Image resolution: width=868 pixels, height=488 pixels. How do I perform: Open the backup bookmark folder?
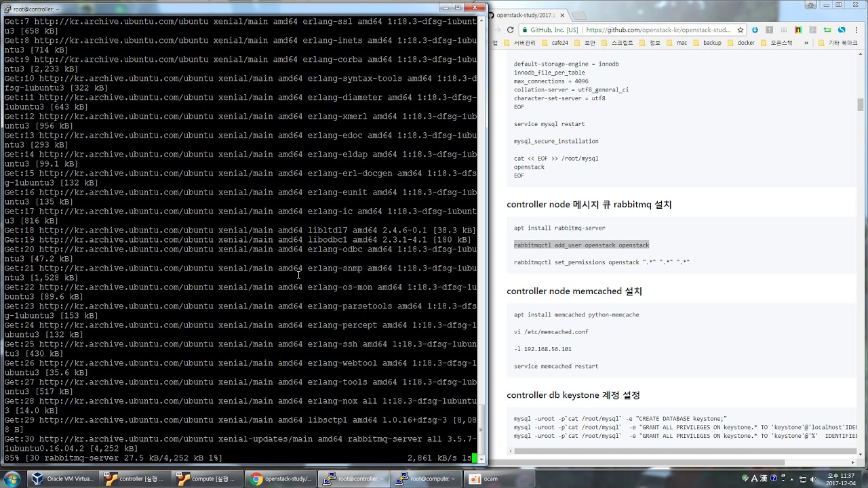707,43
